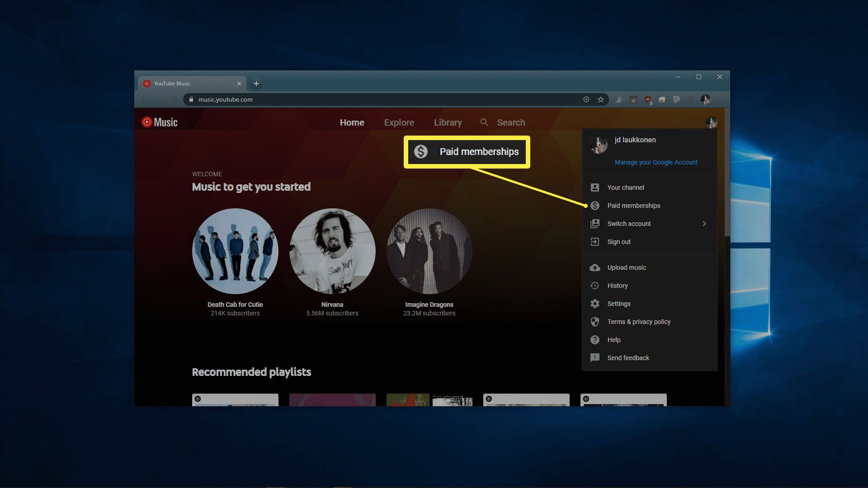Click Manage your Google Account link

click(x=656, y=162)
